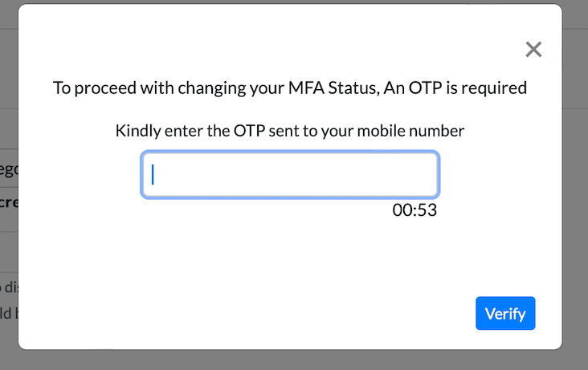Click the 'Kindly enter the OTP' instruction
The image size is (588, 370).
(x=290, y=130)
